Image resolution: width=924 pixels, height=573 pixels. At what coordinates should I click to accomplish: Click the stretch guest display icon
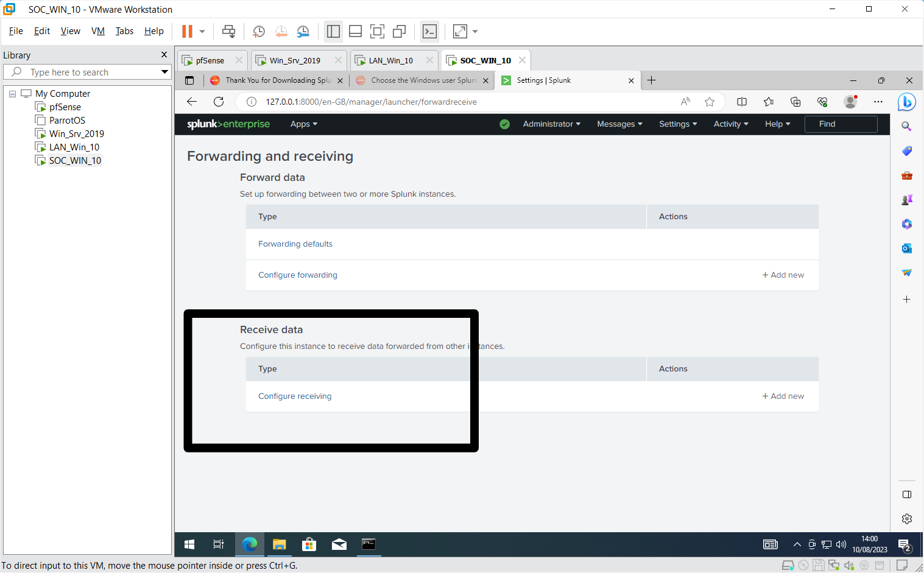coord(460,31)
